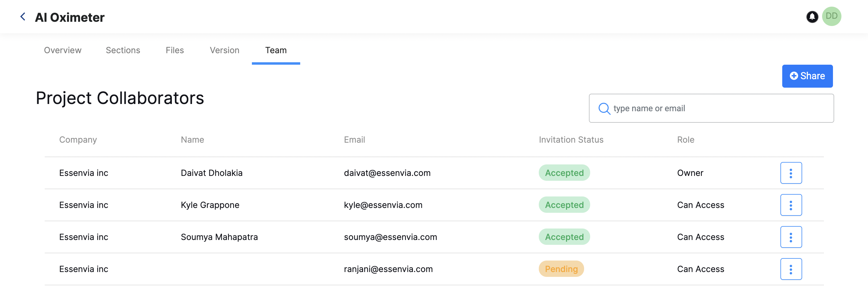Click the email soumya@essenvia.com
This screenshot has width=868, height=295.
(x=391, y=237)
